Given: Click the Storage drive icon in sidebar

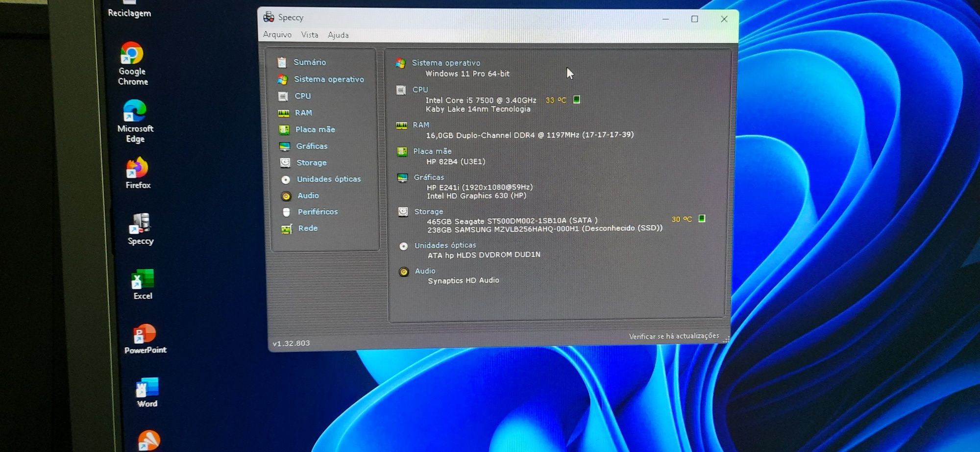Looking at the screenshot, I should [x=285, y=162].
